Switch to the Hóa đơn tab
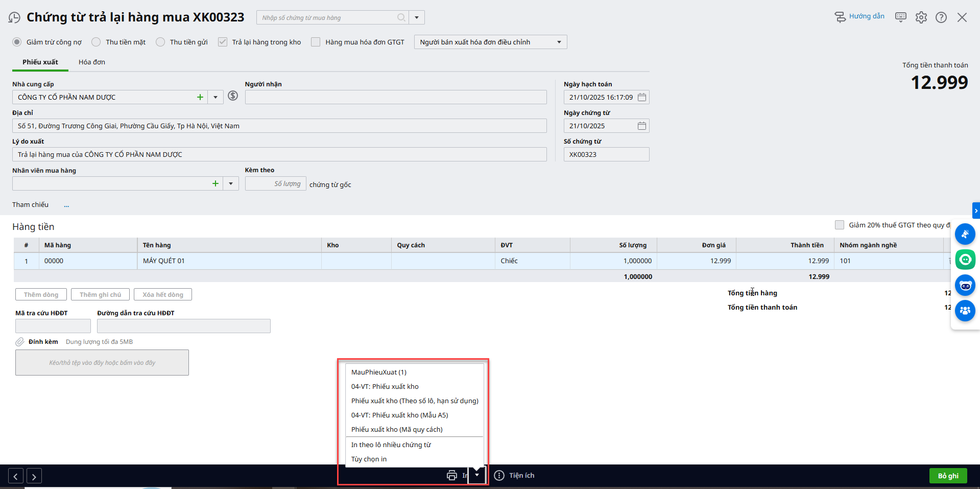Viewport: 980px width, 489px height. (x=92, y=62)
